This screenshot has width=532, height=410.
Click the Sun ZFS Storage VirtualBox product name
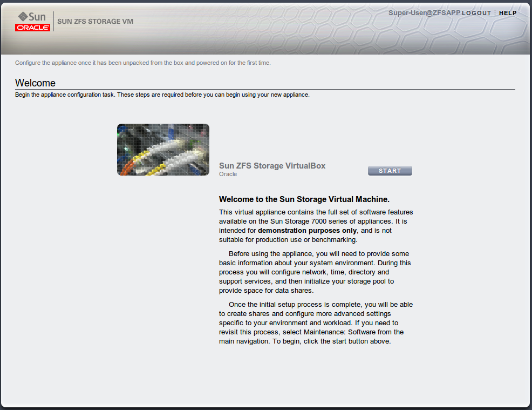click(x=272, y=166)
